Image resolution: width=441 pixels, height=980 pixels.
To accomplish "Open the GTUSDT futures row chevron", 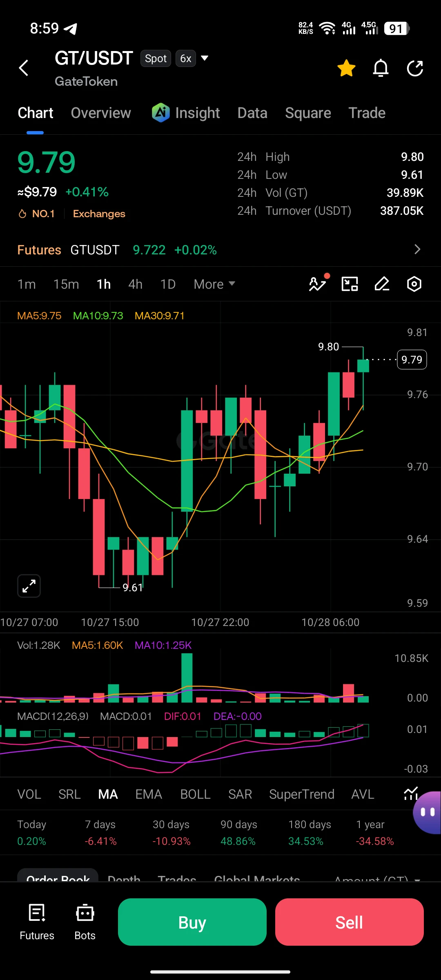I will click(417, 249).
